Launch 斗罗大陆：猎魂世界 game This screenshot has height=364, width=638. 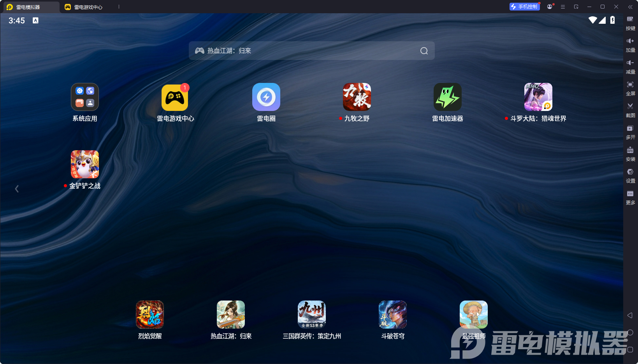[x=538, y=97]
